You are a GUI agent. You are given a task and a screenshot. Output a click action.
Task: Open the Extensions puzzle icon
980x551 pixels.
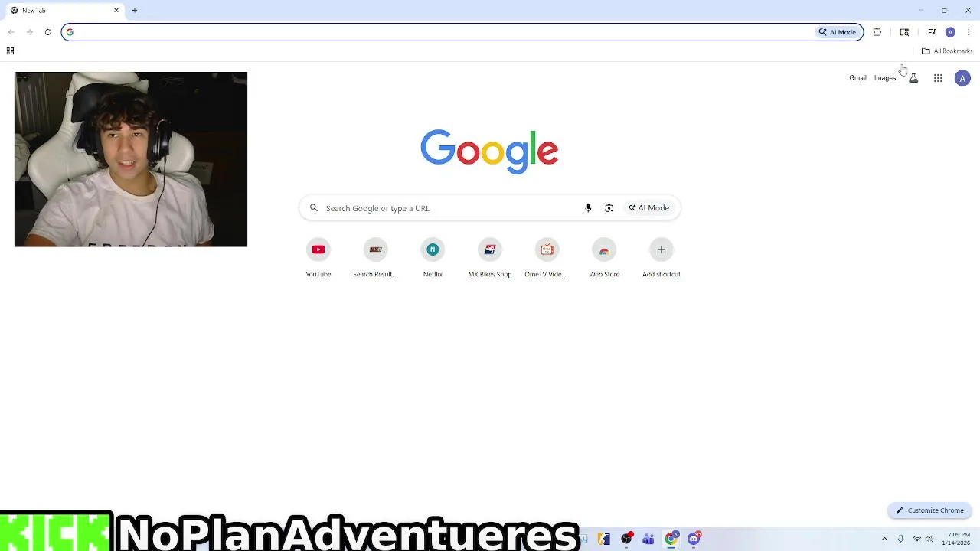pos(877,32)
